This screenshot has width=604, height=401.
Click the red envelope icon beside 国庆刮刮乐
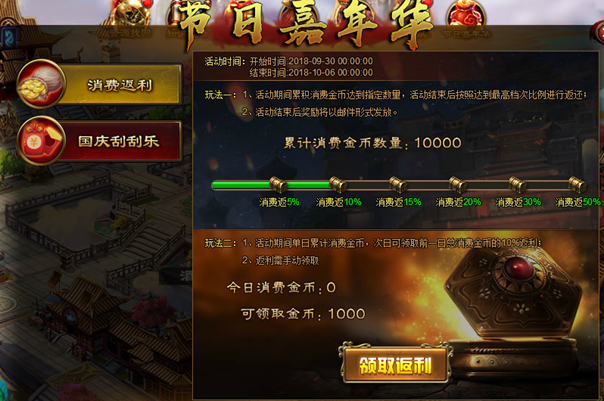click(40, 140)
